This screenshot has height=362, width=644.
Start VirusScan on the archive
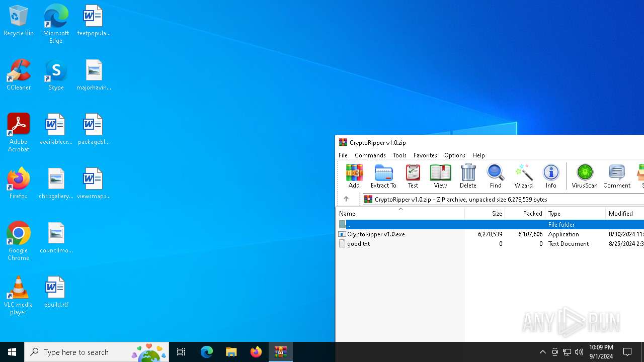585,176
